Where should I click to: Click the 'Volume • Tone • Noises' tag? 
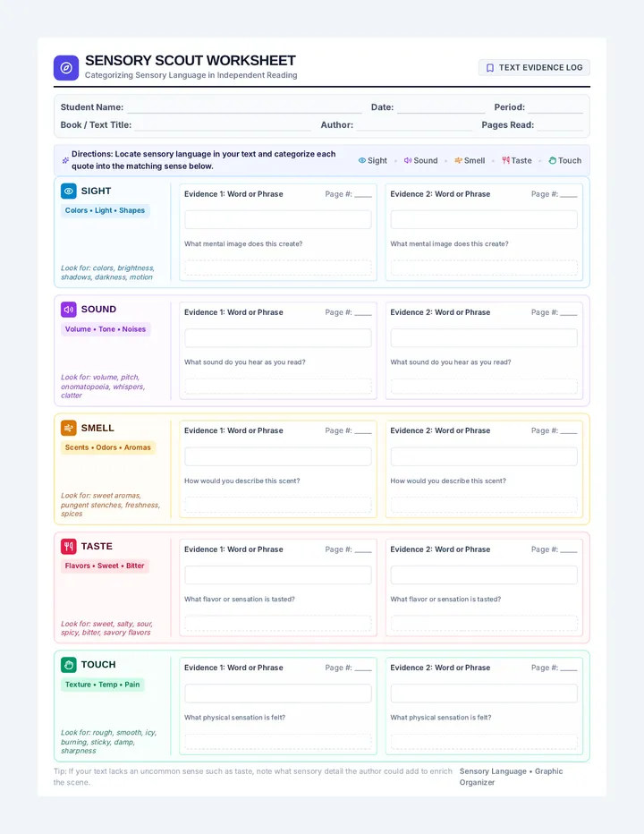(x=106, y=329)
